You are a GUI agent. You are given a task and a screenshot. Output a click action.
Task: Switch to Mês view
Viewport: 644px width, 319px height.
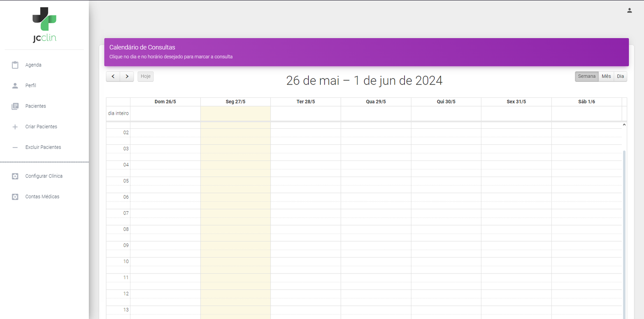[x=606, y=76]
